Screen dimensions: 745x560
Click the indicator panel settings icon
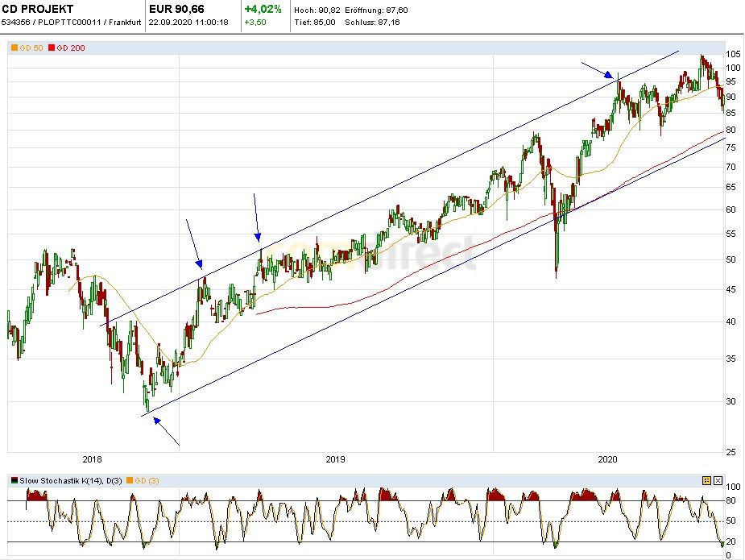pyautogui.click(x=706, y=480)
